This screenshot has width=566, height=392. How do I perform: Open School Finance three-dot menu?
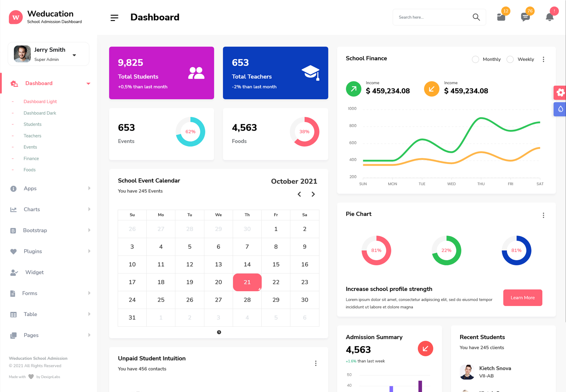click(543, 59)
